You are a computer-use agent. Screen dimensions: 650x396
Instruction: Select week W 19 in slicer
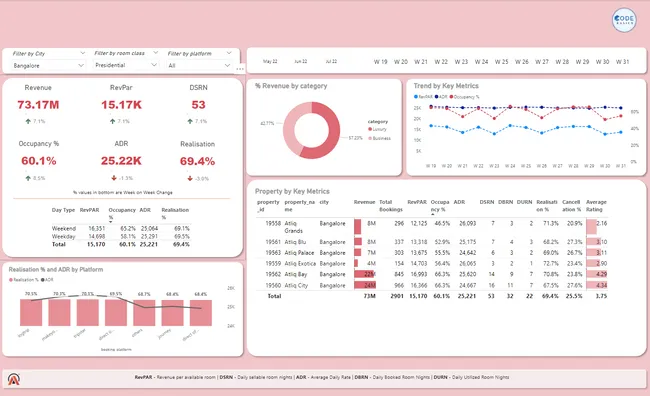[x=381, y=62]
